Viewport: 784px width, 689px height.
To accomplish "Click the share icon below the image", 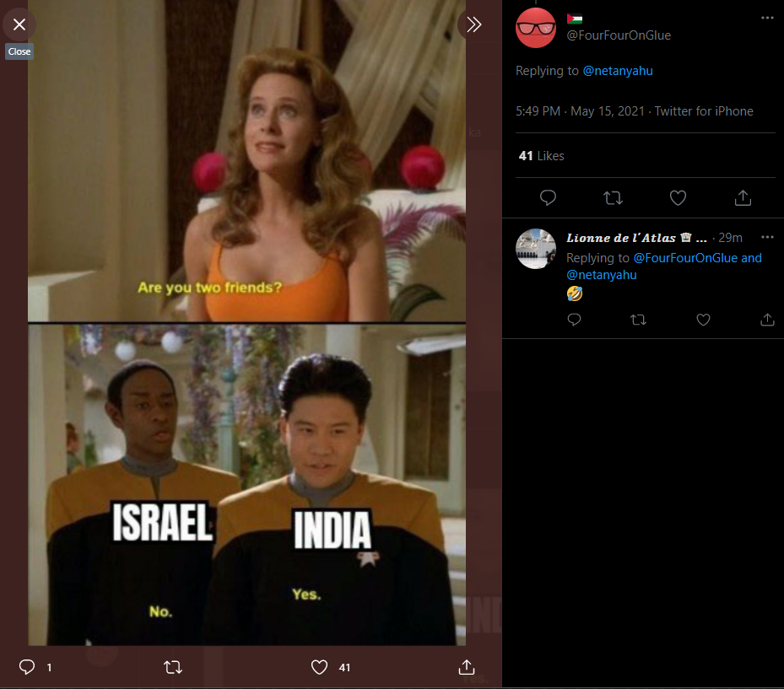I will [x=467, y=667].
